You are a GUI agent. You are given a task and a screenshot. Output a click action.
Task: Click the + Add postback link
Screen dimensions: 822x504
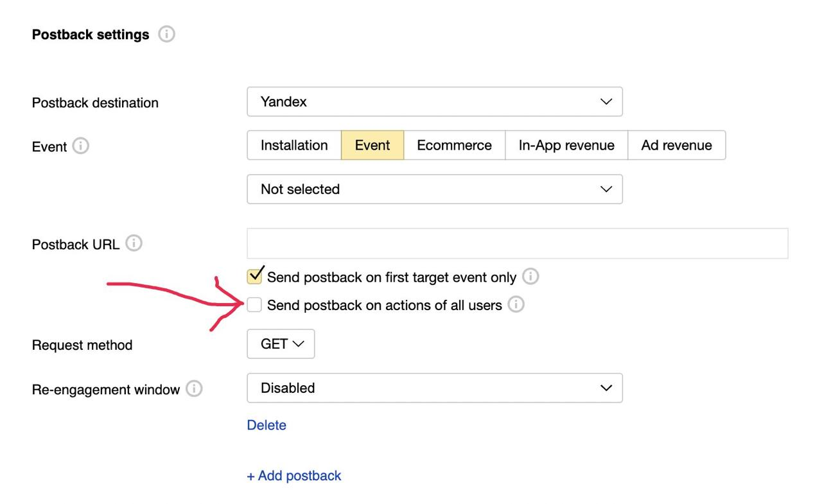tap(294, 476)
